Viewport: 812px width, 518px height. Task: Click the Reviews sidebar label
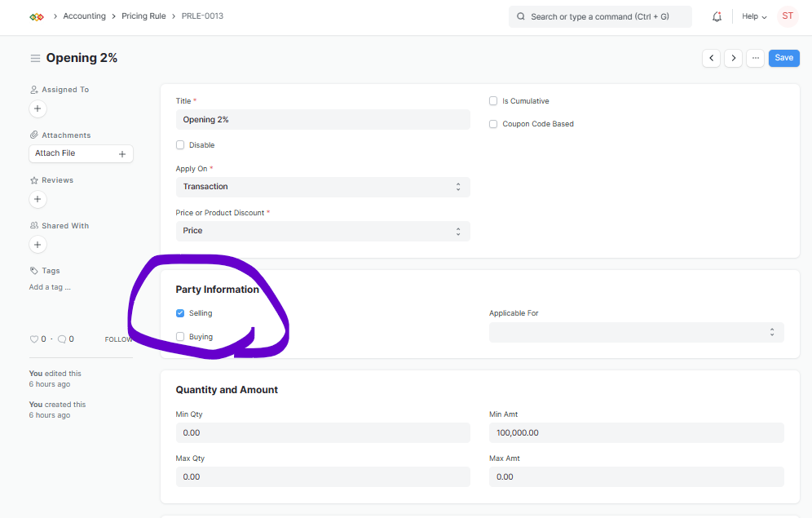[x=58, y=180]
